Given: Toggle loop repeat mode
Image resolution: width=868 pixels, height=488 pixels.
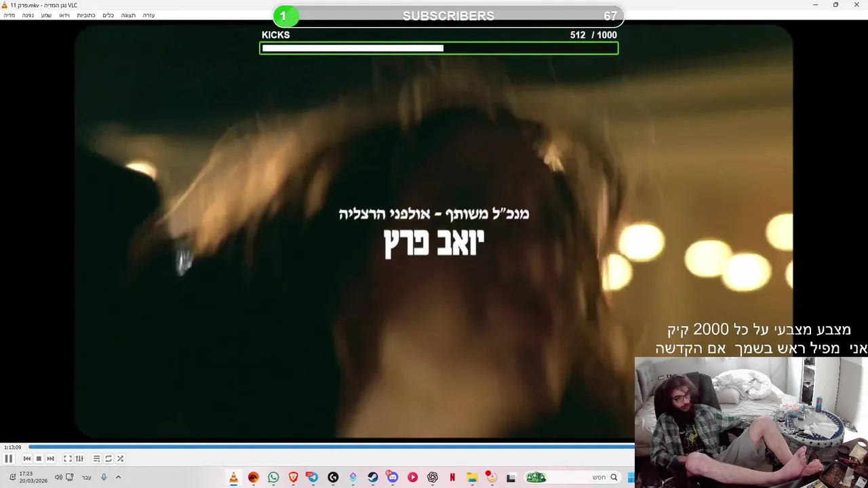Looking at the screenshot, I should tap(108, 459).
